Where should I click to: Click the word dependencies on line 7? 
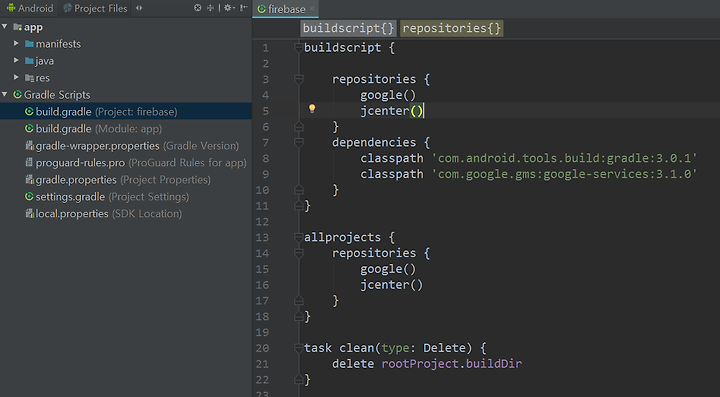click(374, 143)
